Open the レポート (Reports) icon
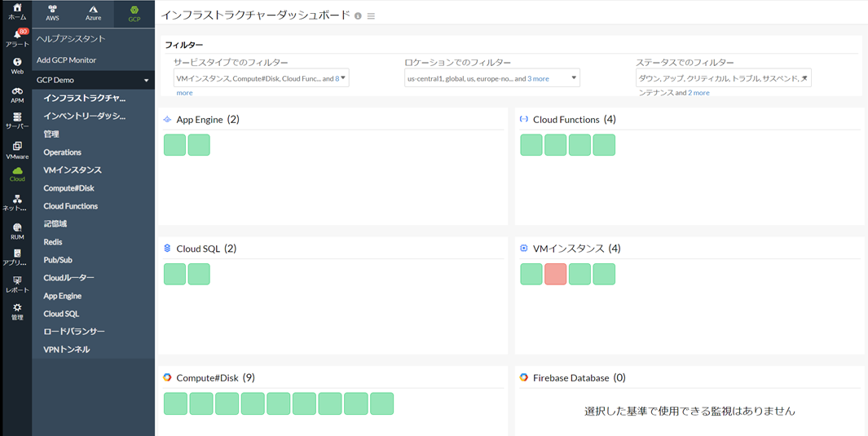 point(16,284)
